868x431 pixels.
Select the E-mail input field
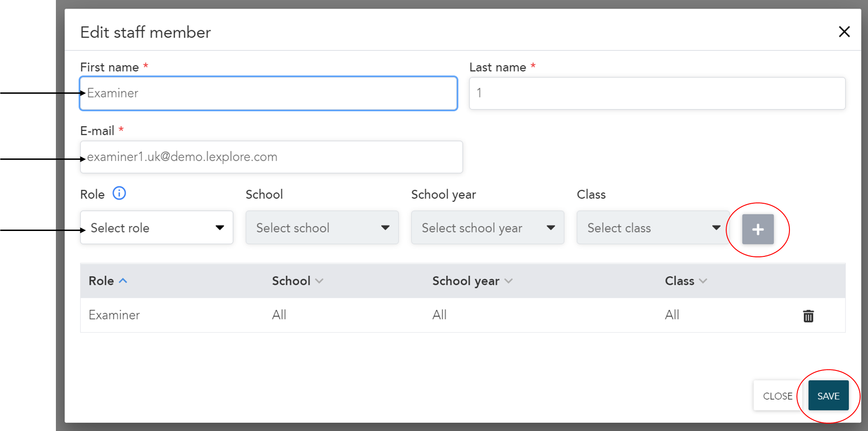point(271,157)
